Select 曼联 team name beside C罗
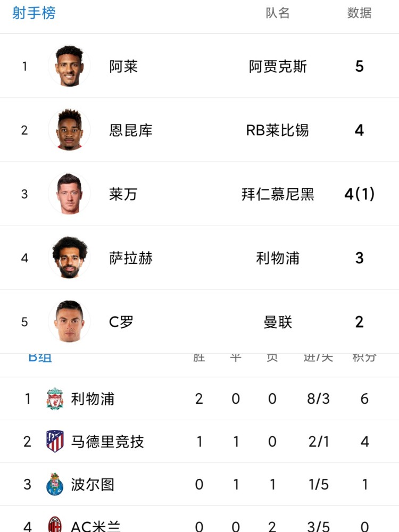This screenshot has width=399, height=532. pyautogui.click(x=278, y=322)
